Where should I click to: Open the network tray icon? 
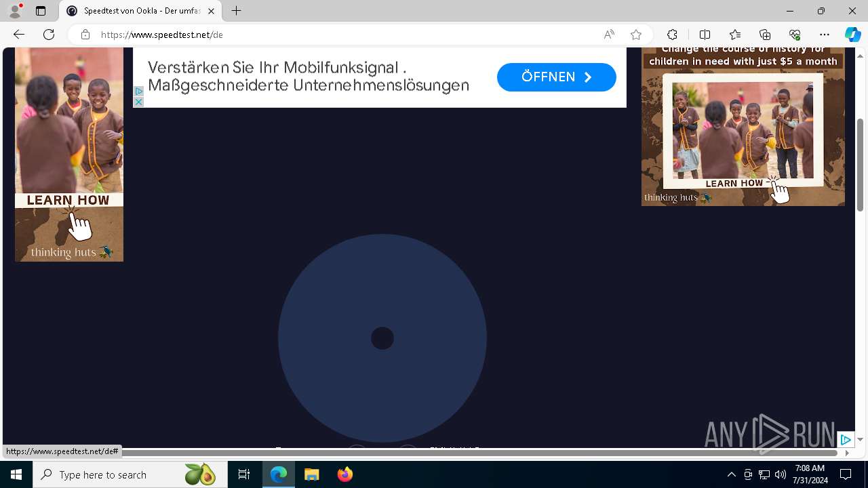click(764, 474)
